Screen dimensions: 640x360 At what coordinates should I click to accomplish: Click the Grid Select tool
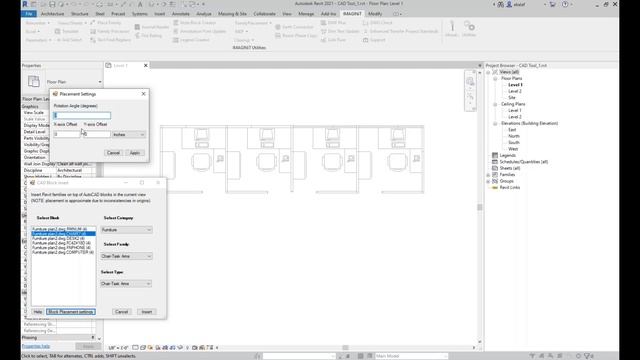69,40
